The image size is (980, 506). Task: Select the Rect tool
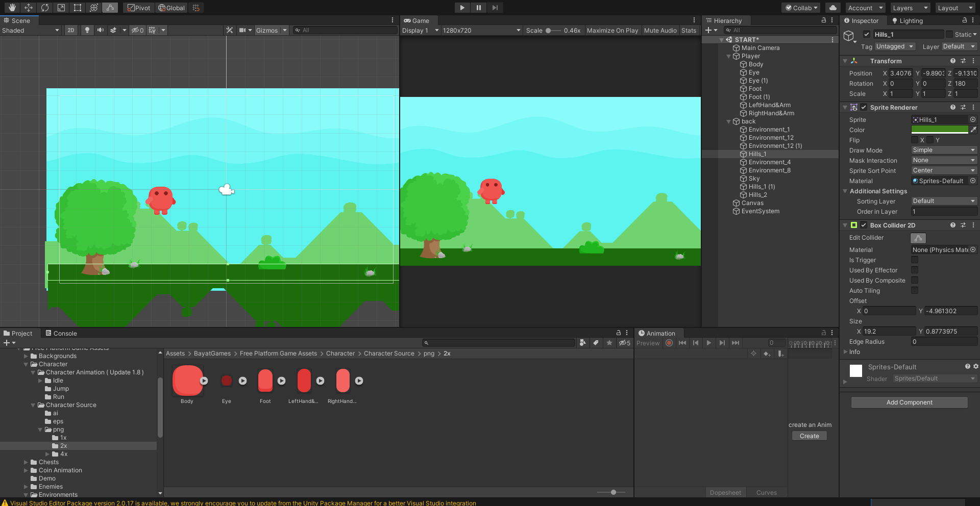tap(78, 8)
